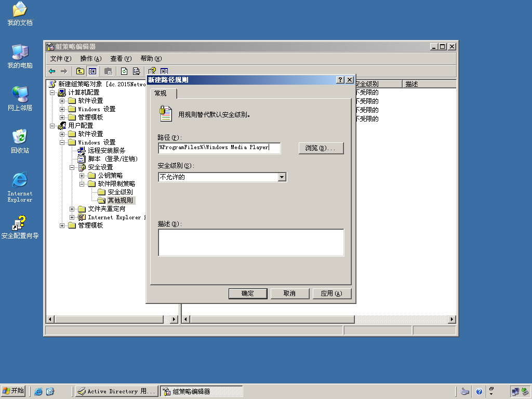Switch to Active Directory taskbar button
Viewport: 532px width, 399px height.
117,391
